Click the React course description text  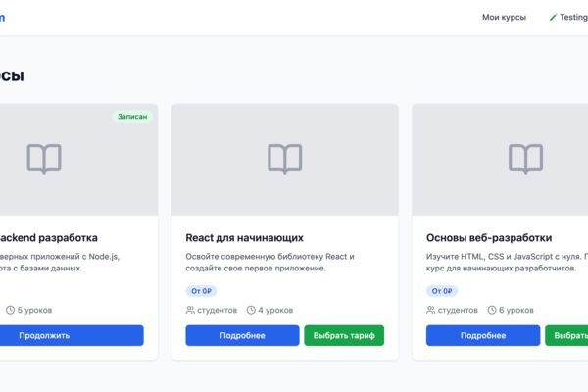tap(270, 263)
